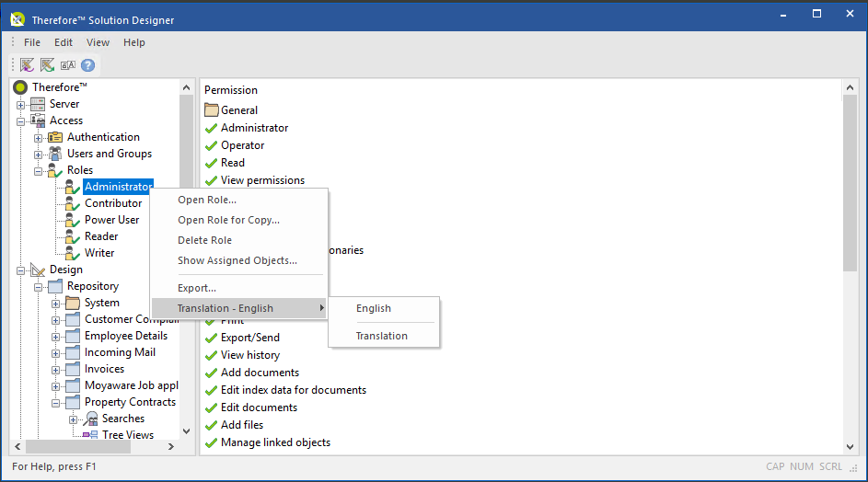Open the blue help question mark icon

[88, 65]
